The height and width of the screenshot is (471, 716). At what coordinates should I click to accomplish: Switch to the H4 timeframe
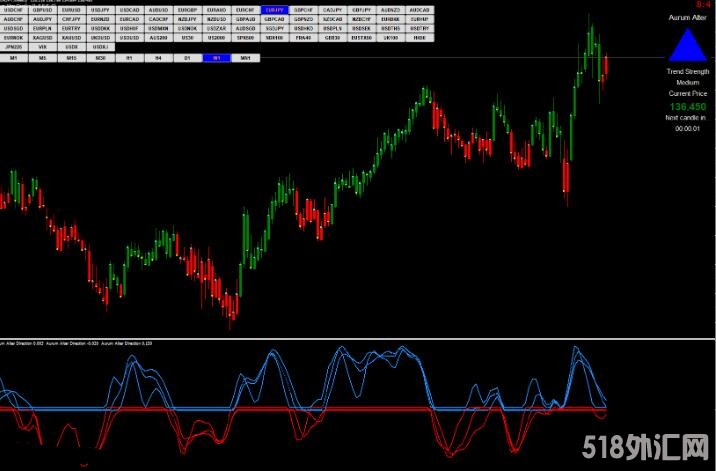159,58
